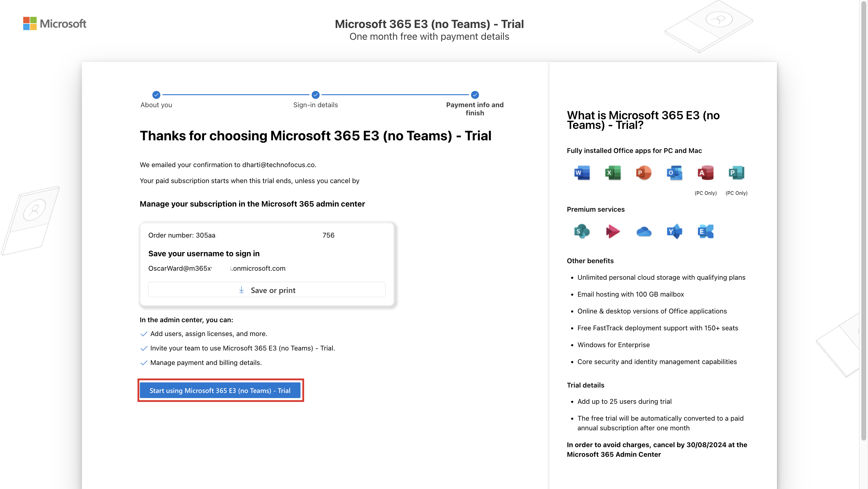
Task: Click the OneDrive cloud icon
Action: coord(643,232)
